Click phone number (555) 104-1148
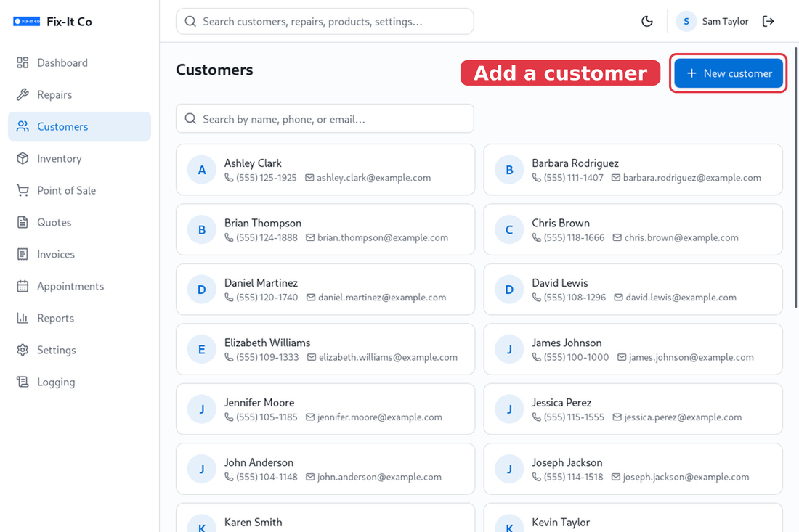799x532 pixels. point(267,477)
